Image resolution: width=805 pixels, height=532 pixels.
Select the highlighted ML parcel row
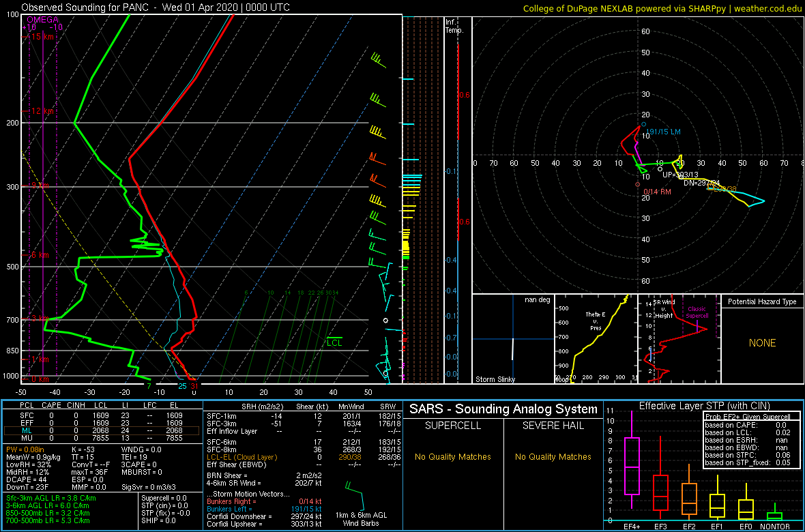tap(103, 431)
